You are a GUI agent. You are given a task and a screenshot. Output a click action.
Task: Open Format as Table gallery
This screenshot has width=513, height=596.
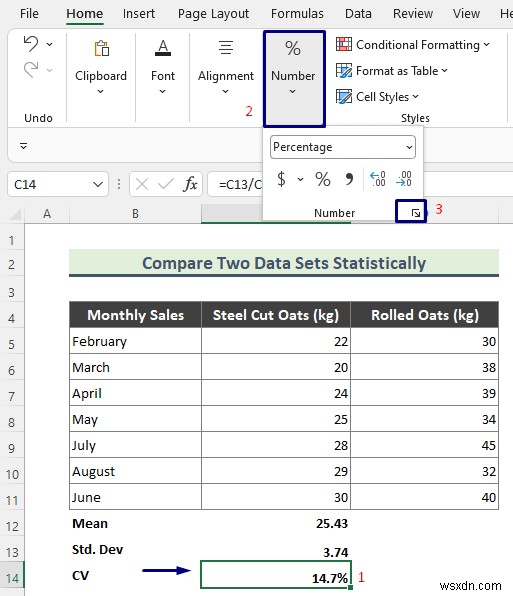[x=392, y=71]
